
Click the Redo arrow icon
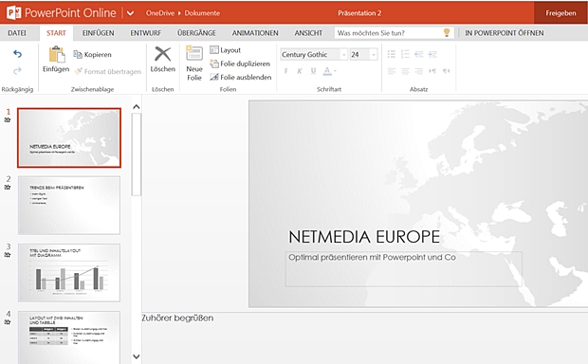(x=17, y=70)
